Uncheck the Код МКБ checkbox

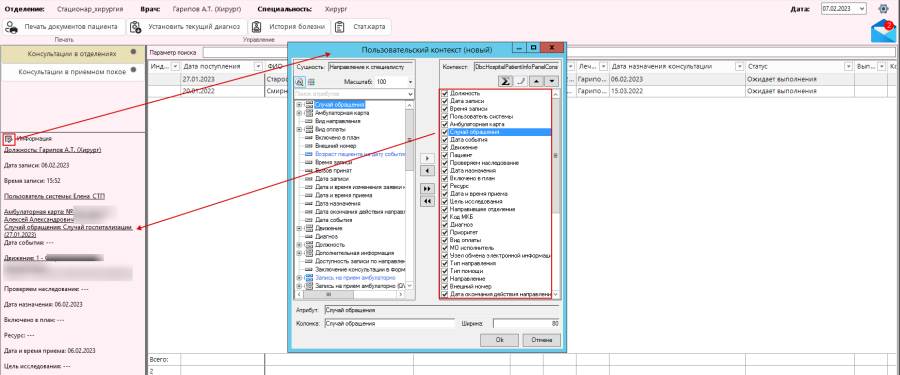[444, 218]
